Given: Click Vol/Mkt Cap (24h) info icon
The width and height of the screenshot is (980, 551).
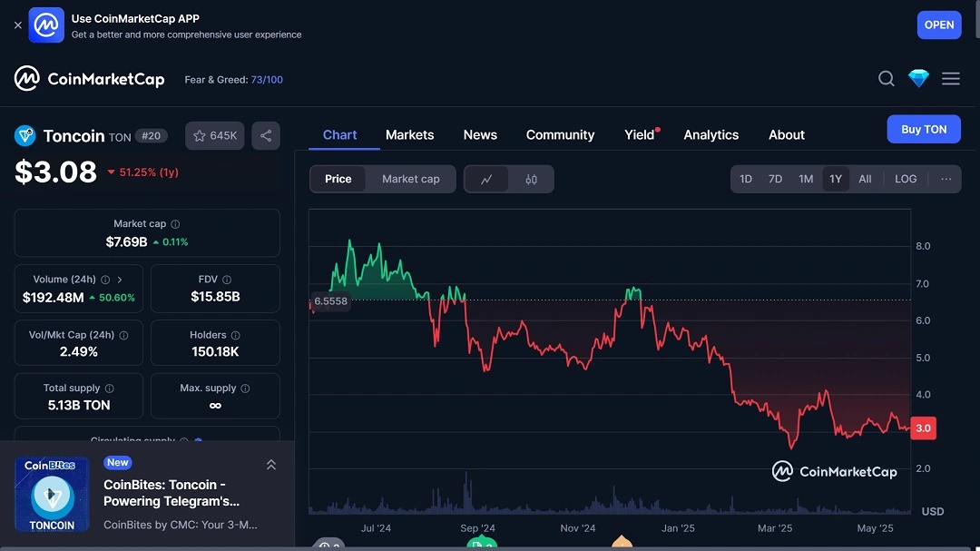Looking at the screenshot, I should pyautogui.click(x=123, y=335).
